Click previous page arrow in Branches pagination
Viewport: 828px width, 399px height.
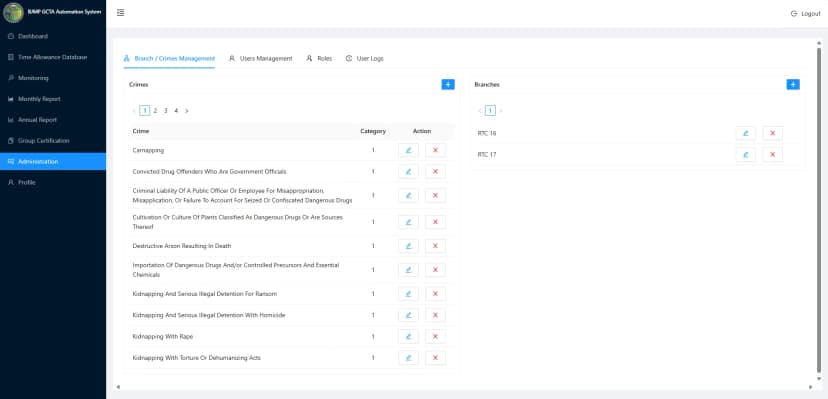pos(479,111)
